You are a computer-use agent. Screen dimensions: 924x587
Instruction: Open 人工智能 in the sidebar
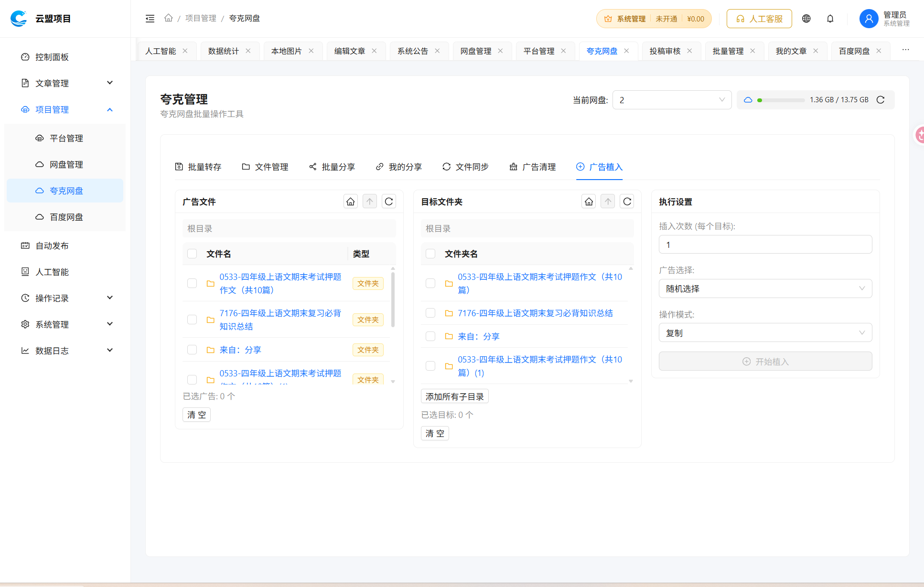pyautogui.click(x=65, y=272)
